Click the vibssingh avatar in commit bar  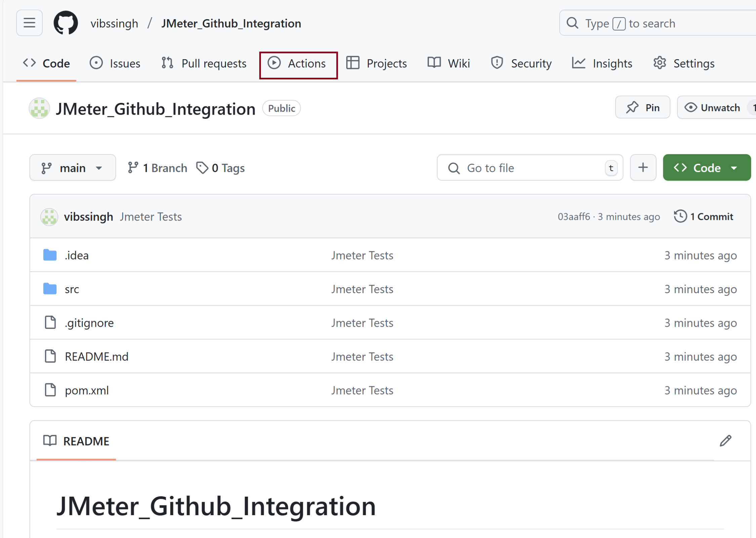[49, 217]
